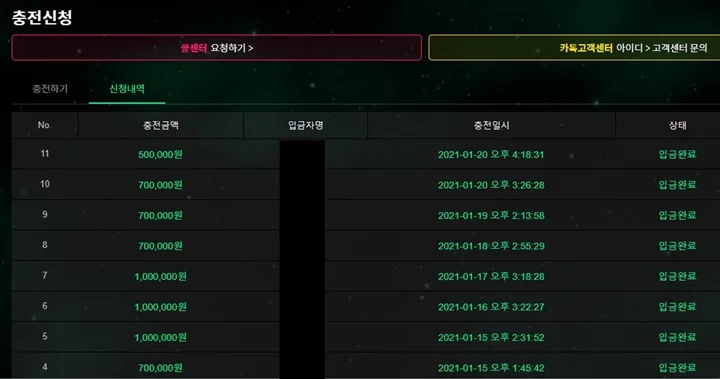Click 입금완료 status in row 4

pyautogui.click(x=677, y=368)
